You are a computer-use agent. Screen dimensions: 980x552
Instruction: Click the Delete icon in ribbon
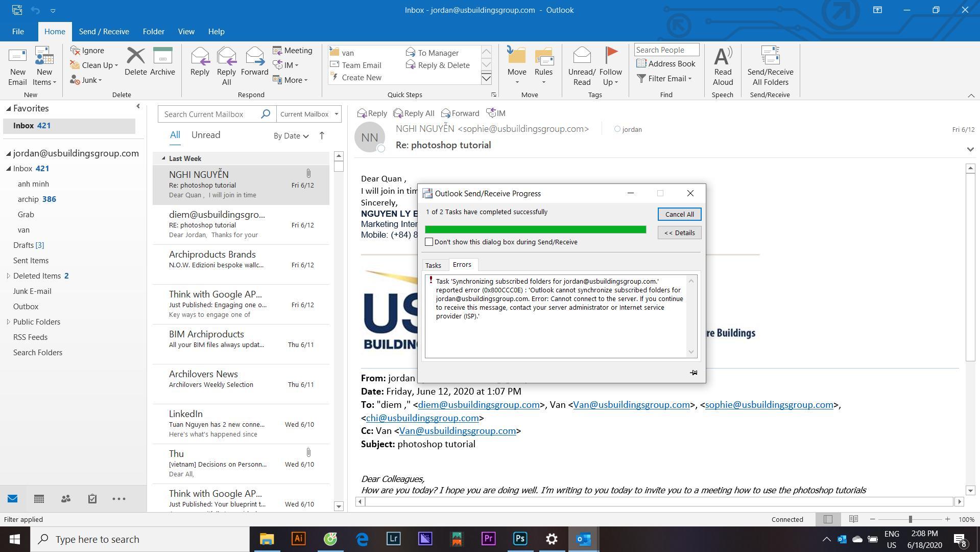click(x=135, y=61)
